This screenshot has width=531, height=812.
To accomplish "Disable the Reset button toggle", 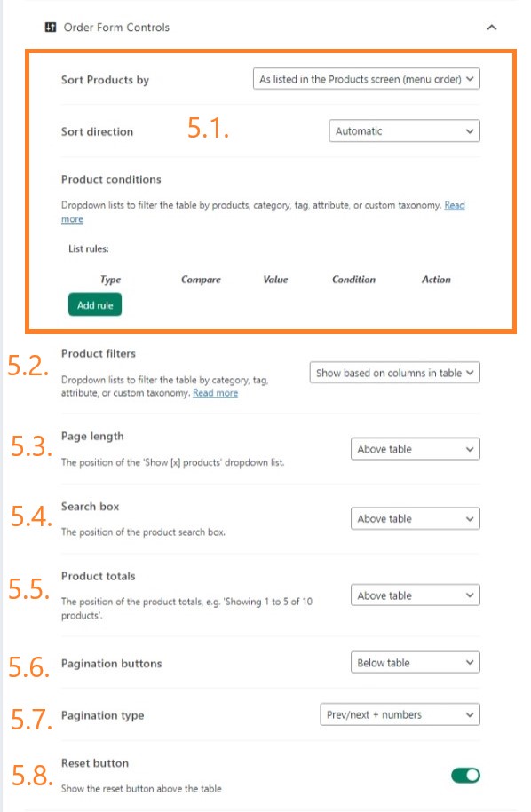I will click(x=465, y=776).
